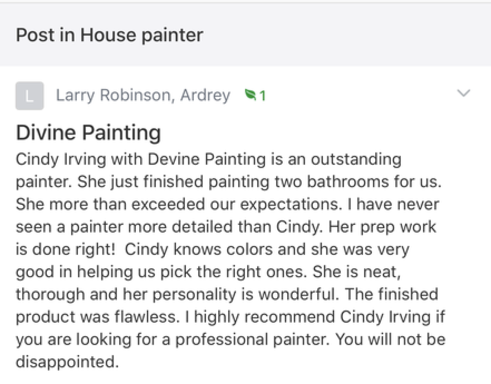Click the gray L avatar thumbnail
The image size is (491, 384).
(29, 96)
